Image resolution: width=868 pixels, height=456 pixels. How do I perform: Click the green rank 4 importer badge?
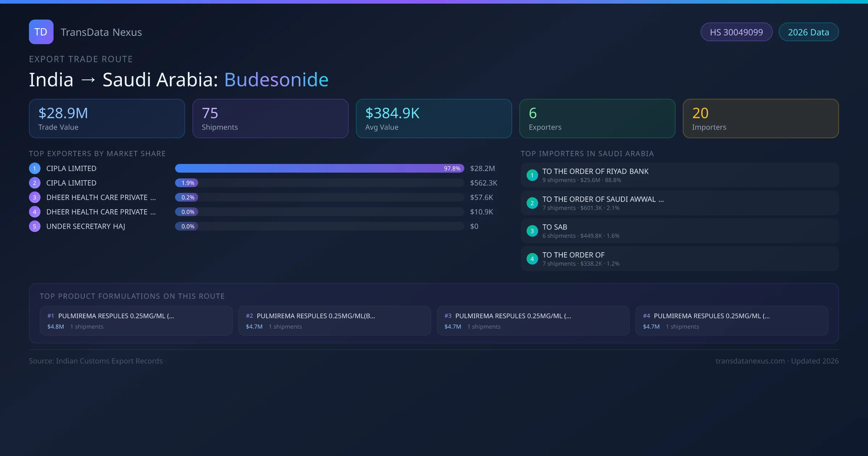click(532, 259)
